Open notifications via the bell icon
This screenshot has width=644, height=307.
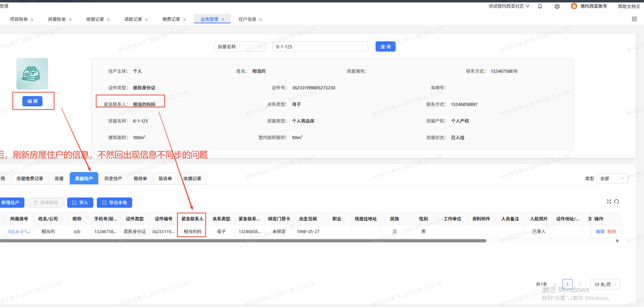click(x=540, y=6)
